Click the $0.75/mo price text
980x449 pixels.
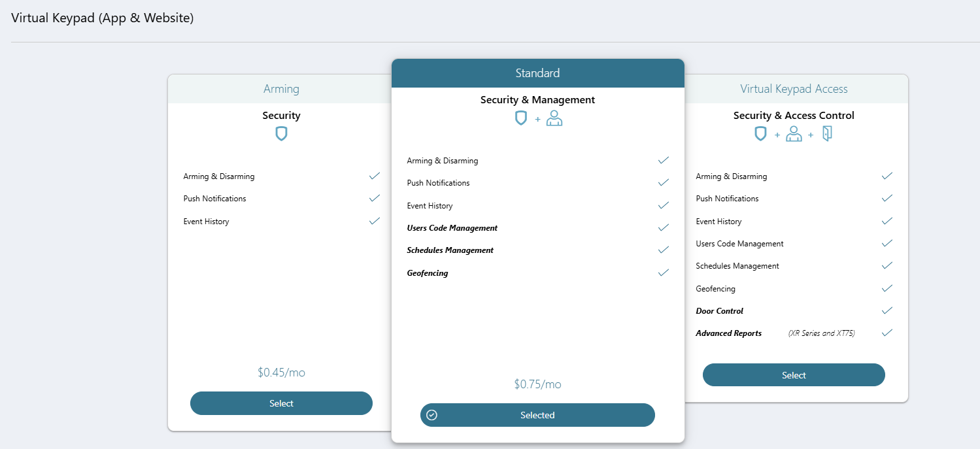click(x=537, y=384)
